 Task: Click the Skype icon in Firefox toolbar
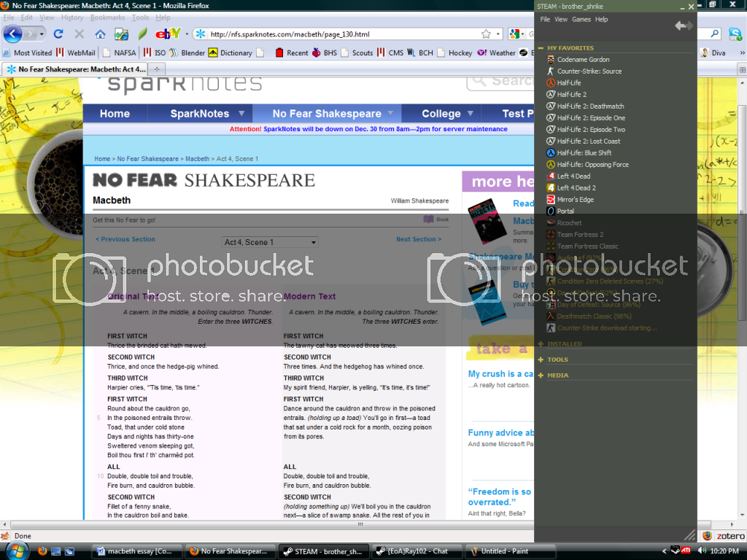(x=735, y=34)
